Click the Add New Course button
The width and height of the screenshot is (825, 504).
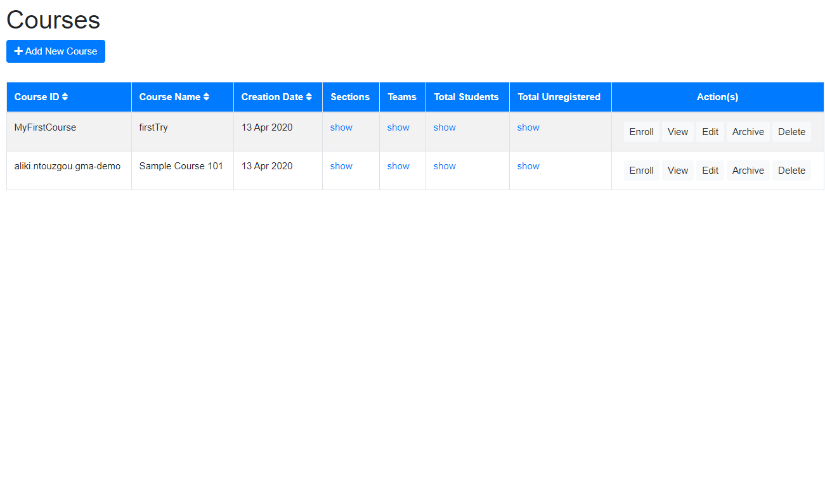[56, 51]
